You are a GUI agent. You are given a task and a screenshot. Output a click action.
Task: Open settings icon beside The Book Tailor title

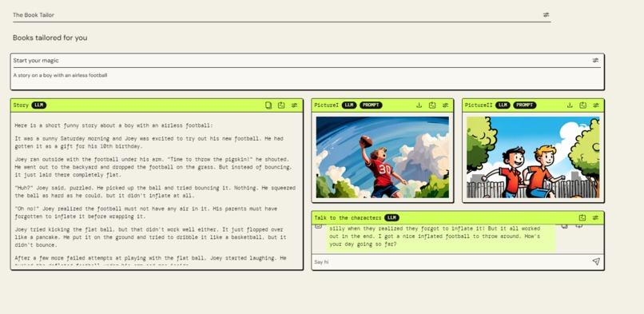[x=546, y=14]
